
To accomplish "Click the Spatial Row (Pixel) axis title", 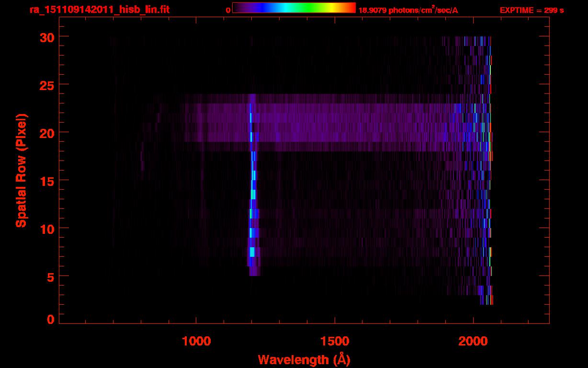I will (x=21, y=170).
